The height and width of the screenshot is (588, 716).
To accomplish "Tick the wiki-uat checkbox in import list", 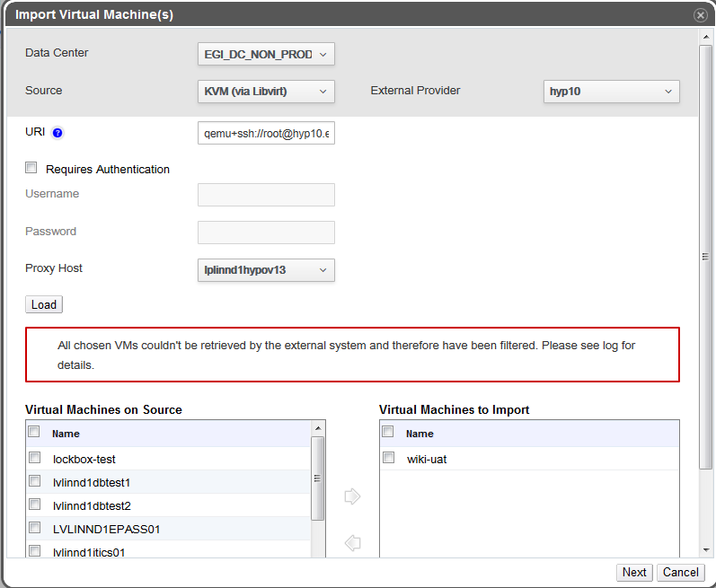I will tap(388, 458).
